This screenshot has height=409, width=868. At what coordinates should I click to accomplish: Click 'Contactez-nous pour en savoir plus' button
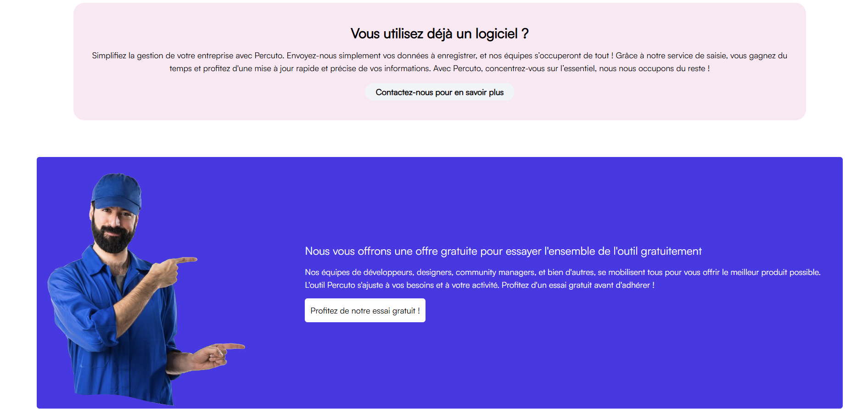[439, 92]
